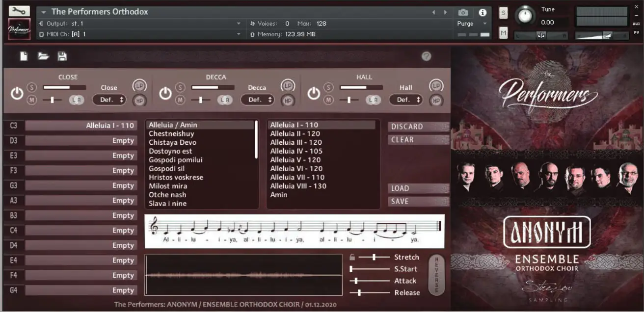Solo the HALL microphone
The width and height of the screenshot is (644, 312).
(x=328, y=87)
